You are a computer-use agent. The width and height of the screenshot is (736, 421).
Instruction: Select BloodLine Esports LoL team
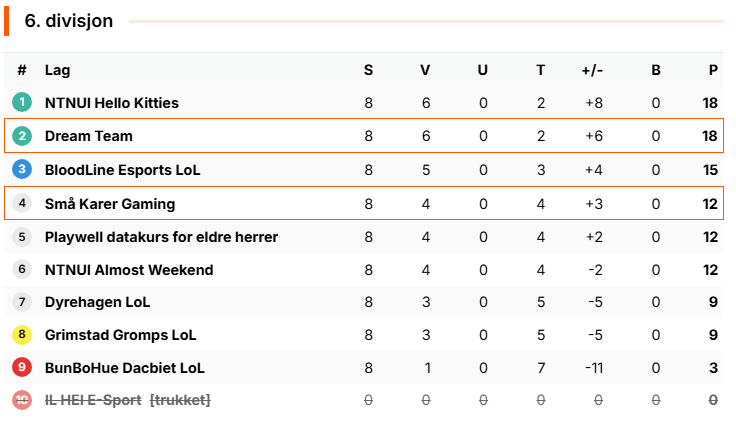click(x=123, y=170)
